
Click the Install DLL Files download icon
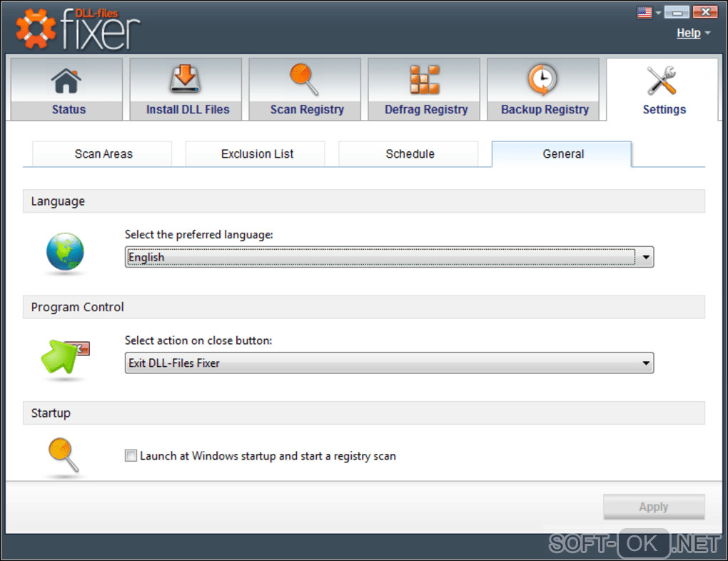point(186,79)
